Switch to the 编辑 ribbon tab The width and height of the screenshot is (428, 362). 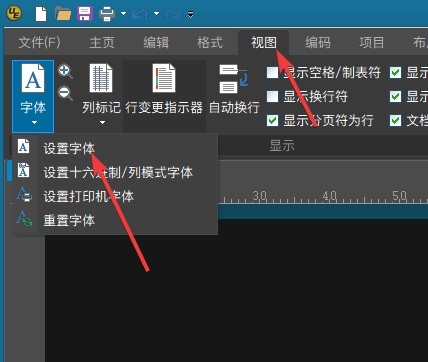pyautogui.click(x=156, y=42)
